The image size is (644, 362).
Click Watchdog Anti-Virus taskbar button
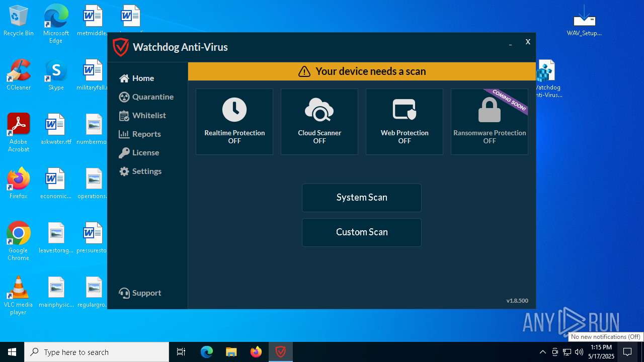pyautogui.click(x=281, y=352)
